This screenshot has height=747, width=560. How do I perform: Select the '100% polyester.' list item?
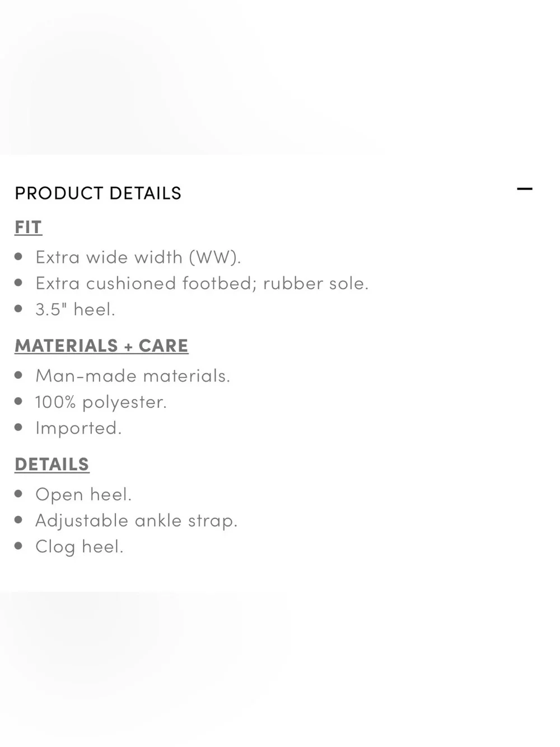click(x=101, y=402)
